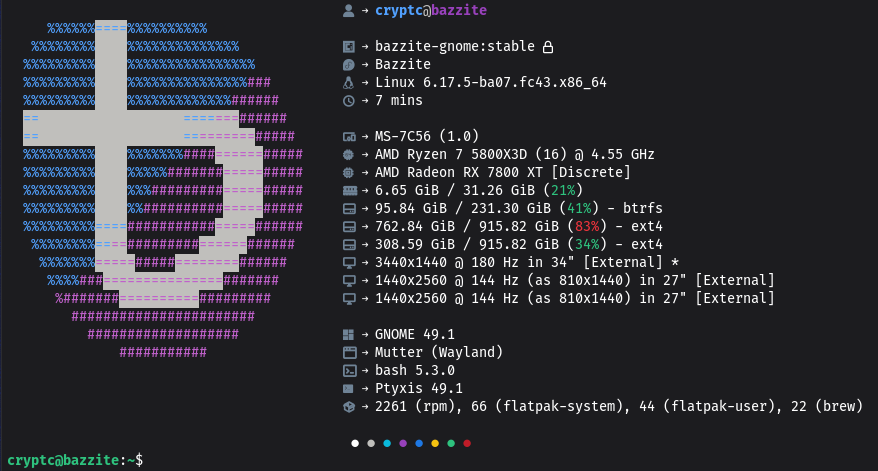Image resolution: width=878 pixels, height=471 pixels.
Task: Click the text bash 5.3.0
Action: (414, 370)
